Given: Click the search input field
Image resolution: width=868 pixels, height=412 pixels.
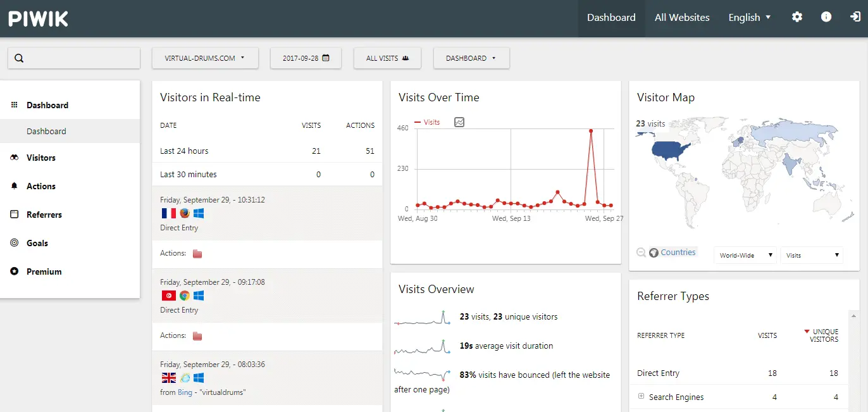Looking at the screenshot, I should point(74,58).
